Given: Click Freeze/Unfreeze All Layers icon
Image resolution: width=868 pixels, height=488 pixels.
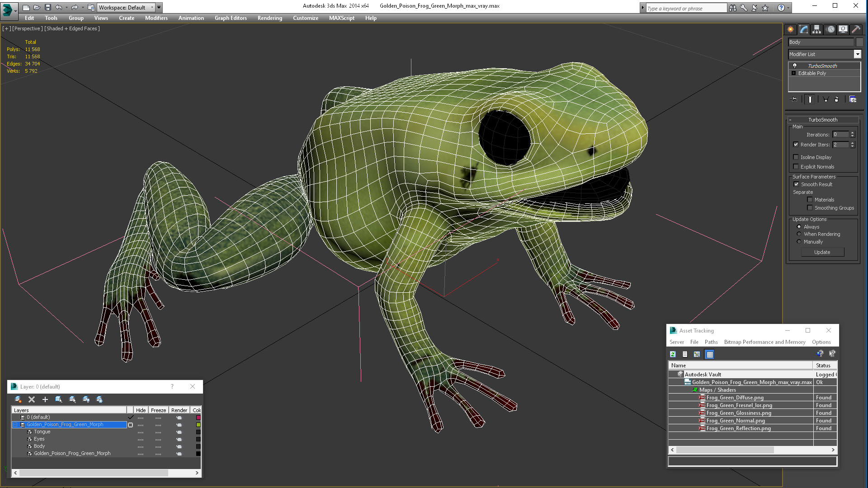Looking at the screenshot, I should [x=99, y=399].
